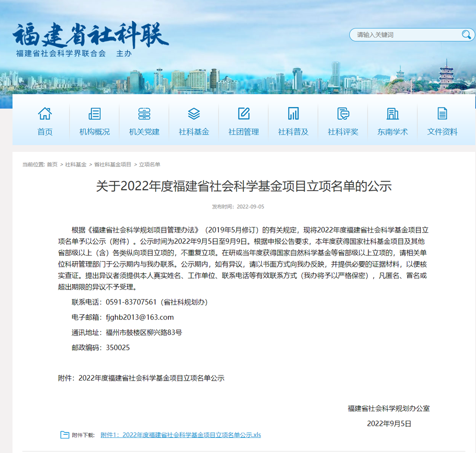
Task: Open the 文件资料 menu label
Action: [x=442, y=132]
